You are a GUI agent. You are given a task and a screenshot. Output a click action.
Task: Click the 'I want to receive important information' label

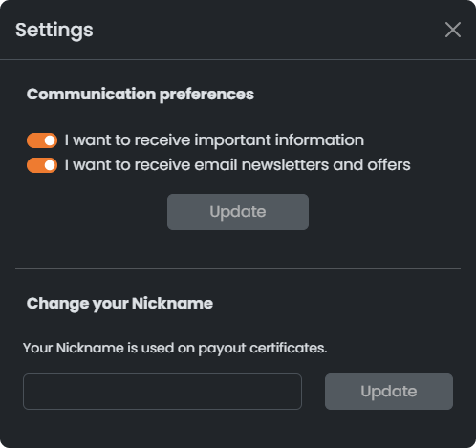[x=214, y=140]
